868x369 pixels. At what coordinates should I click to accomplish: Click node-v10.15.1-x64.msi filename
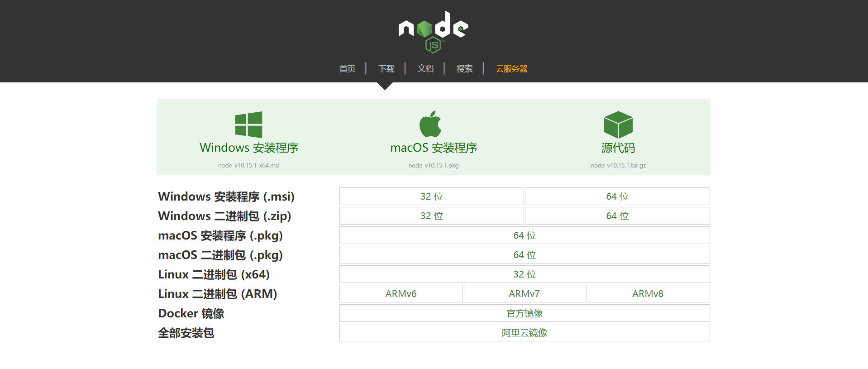(x=249, y=165)
